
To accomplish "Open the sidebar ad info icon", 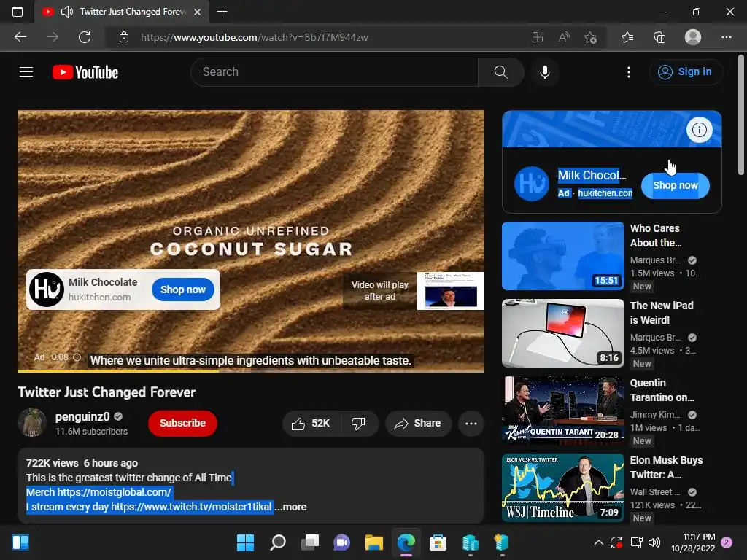I will click(699, 130).
